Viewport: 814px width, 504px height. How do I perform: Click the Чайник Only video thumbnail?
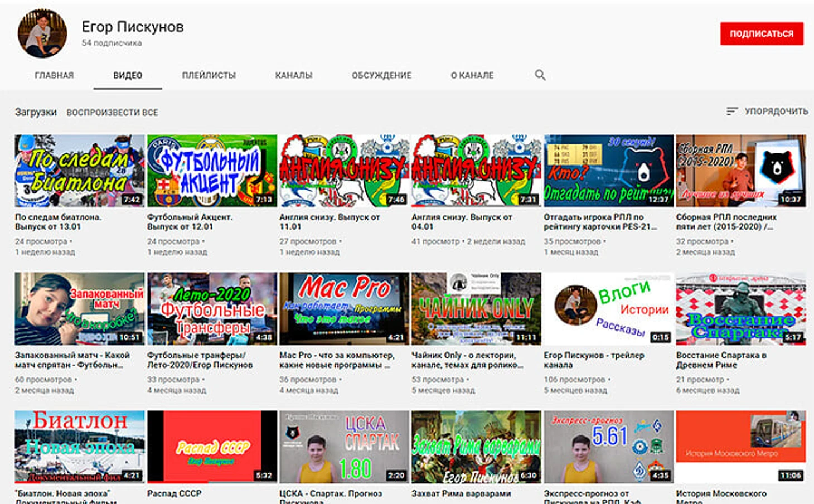(476, 308)
